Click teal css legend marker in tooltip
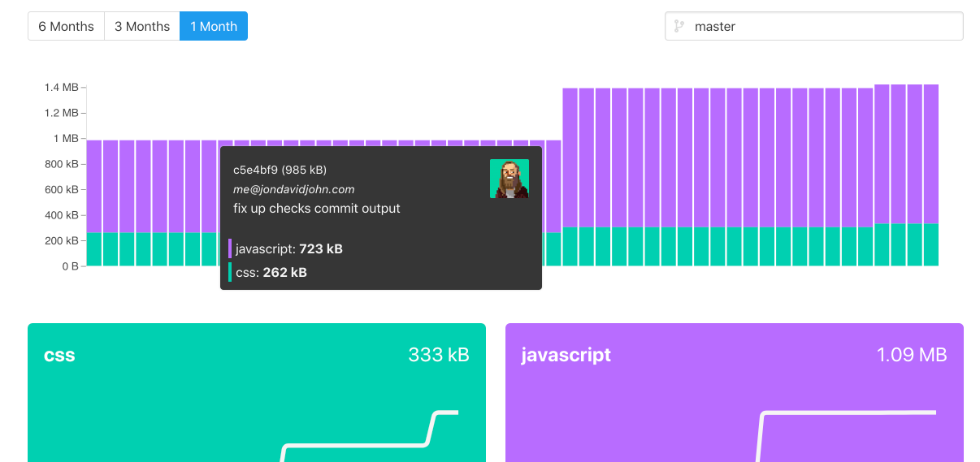Screen dimensions: 980x462 pos(230,272)
